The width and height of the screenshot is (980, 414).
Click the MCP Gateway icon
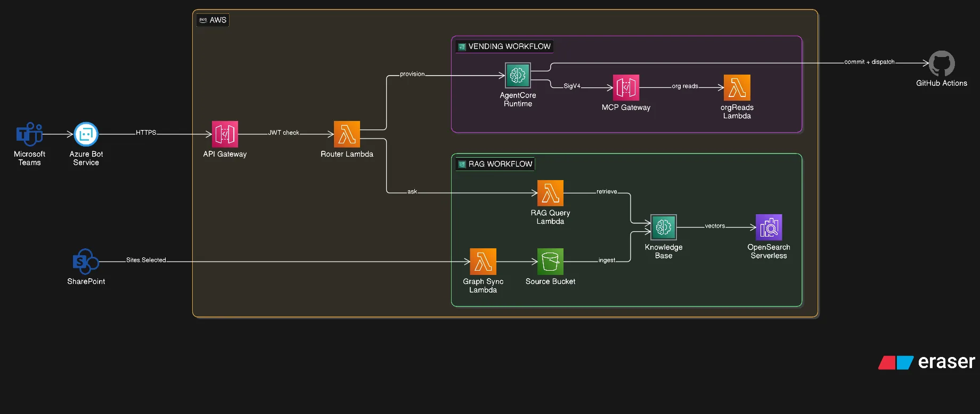626,87
